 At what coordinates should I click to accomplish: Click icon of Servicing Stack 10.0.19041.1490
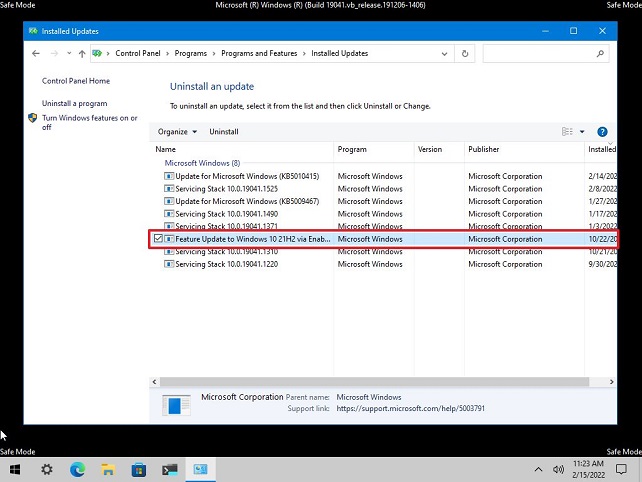(x=169, y=214)
